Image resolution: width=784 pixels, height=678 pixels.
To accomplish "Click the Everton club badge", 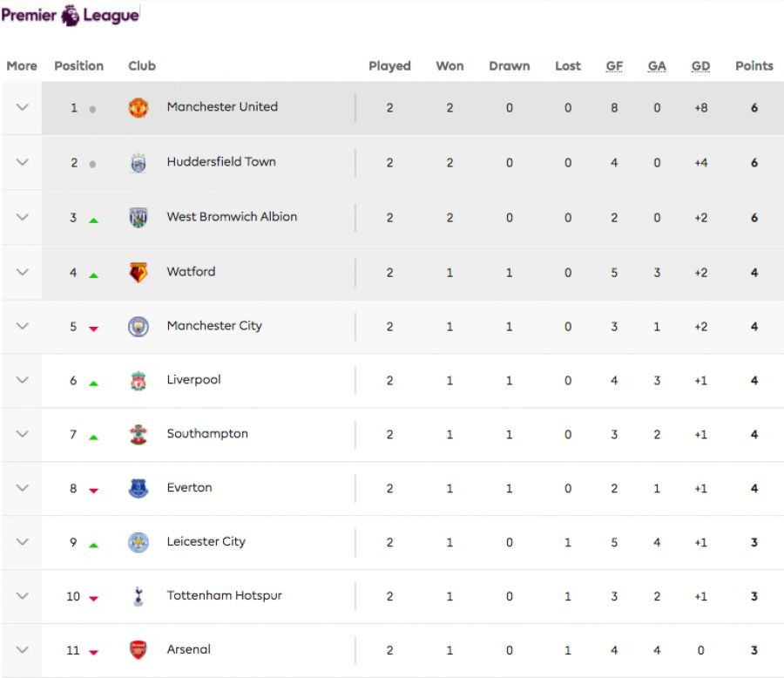I will pyautogui.click(x=139, y=489).
